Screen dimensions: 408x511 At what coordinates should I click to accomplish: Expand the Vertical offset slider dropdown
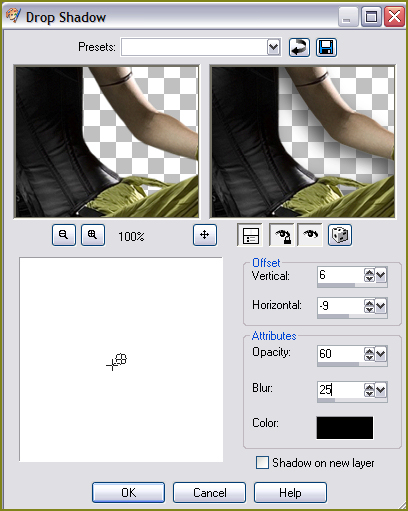pyautogui.click(x=381, y=275)
